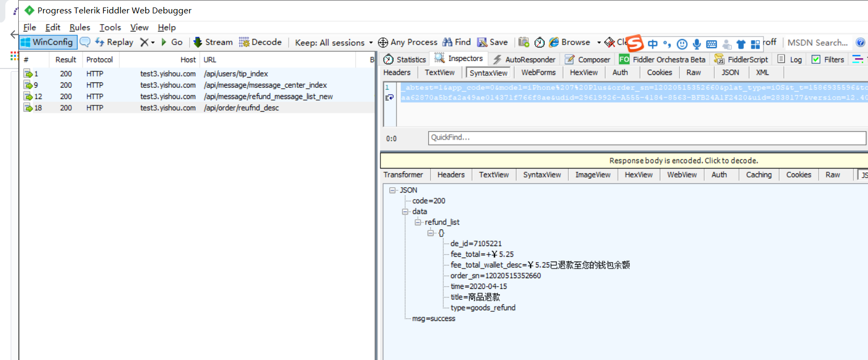This screenshot has width=868, height=360.
Task: Click the Save toolbar button
Action: pyautogui.click(x=492, y=42)
